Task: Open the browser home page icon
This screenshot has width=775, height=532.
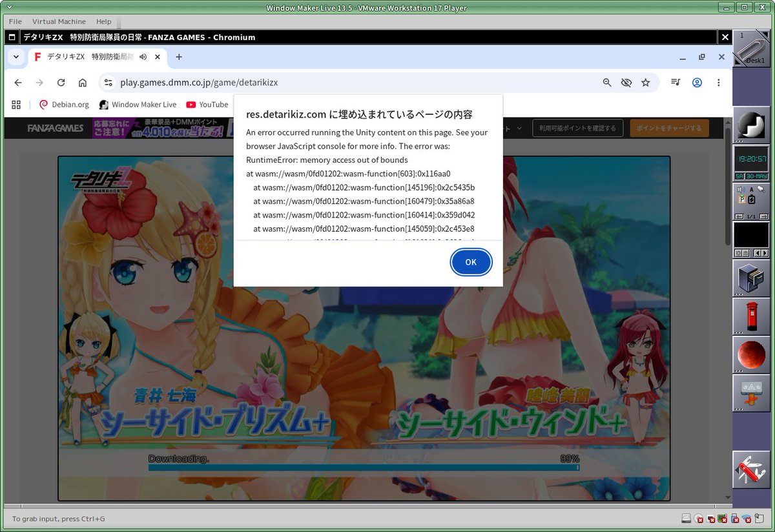Action: [83, 83]
